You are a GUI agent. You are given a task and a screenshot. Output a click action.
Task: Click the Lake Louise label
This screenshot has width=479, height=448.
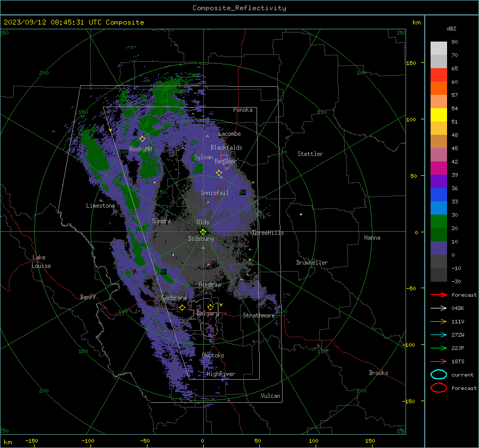pos(41,262)
